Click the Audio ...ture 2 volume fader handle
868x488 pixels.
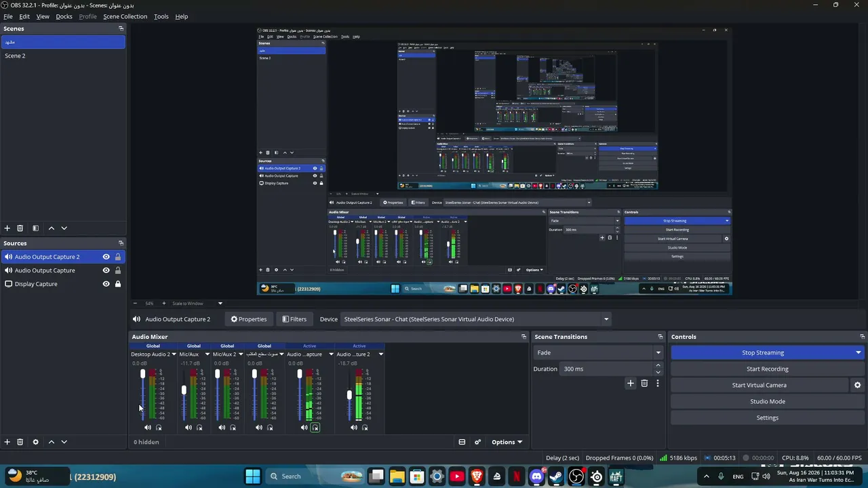tap(350, 395)
